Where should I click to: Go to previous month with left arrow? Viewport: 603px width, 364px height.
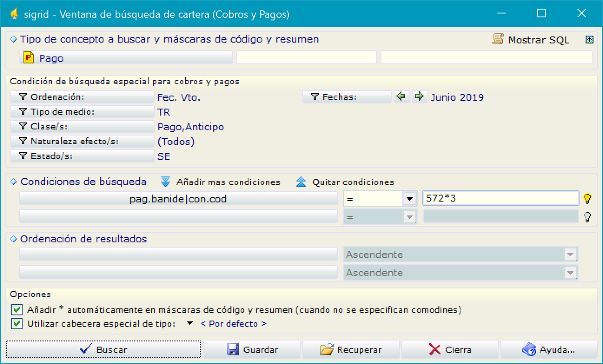click(x=402, y=97)
